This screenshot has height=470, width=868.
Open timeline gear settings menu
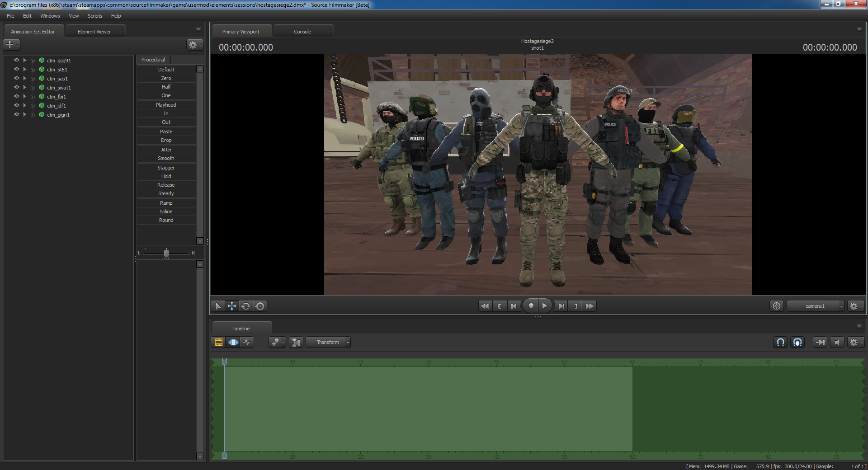(855, 342)
